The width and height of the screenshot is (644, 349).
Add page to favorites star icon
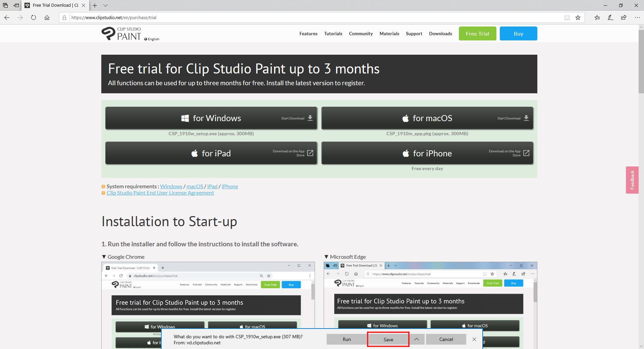(578, 17)
